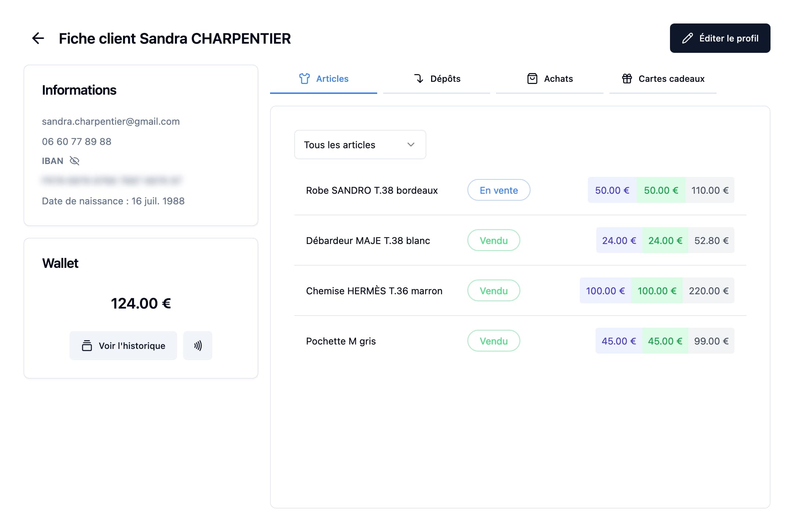Image resolution: width=794 pixels, height=532 pixels.
Task: Select the Chemise HERMÈS T.36 marron row
Action: tap(374, 291)
